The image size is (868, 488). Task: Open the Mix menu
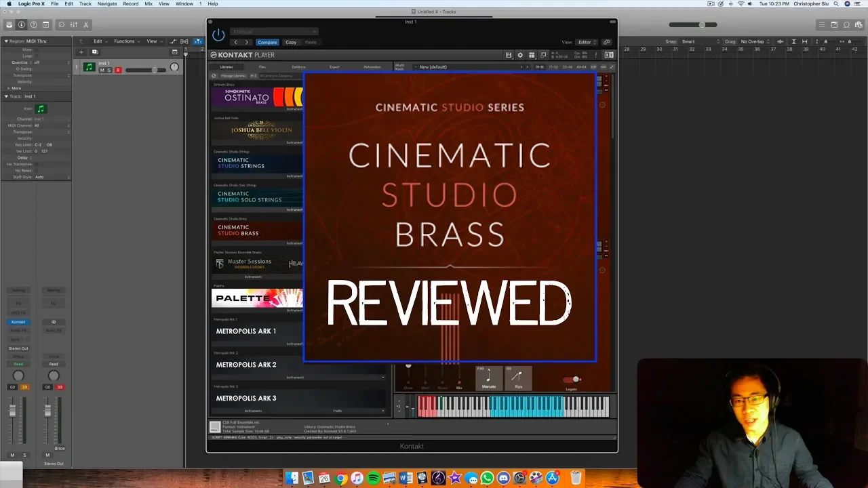point(149,3)
